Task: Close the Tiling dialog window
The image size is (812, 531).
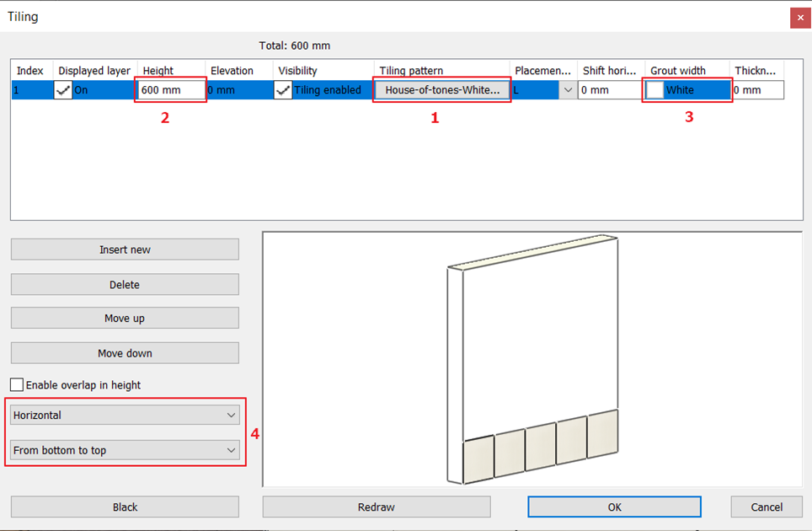Action: coord(799,17)
